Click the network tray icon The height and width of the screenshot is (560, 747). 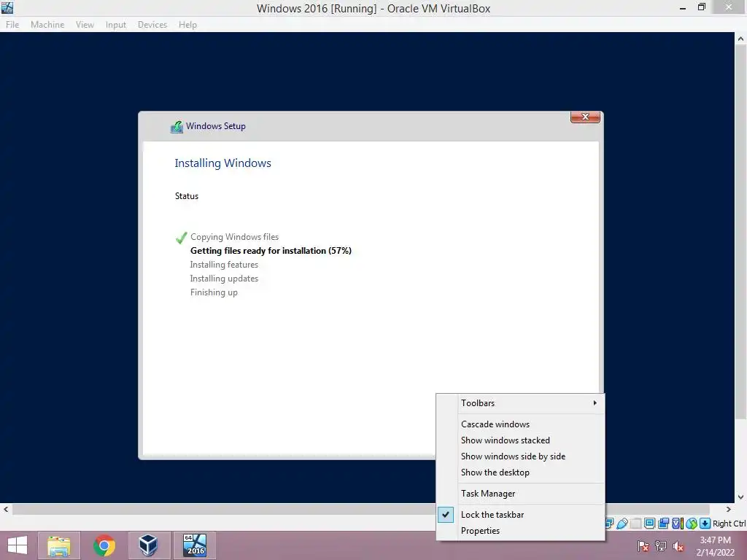pos(661,546)
